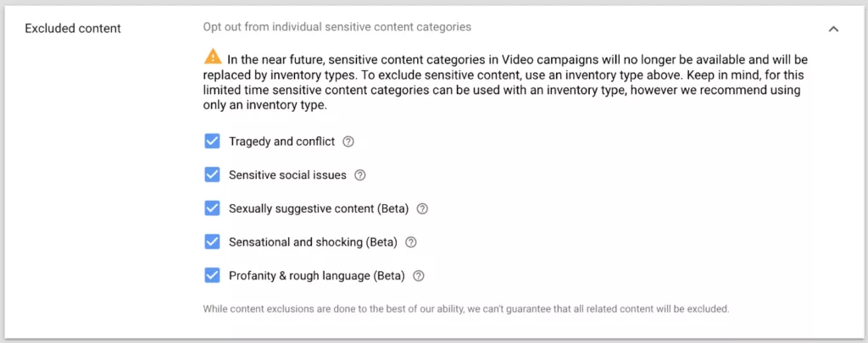Uncheck the Tragedy and conflict checkbox

[212, 141]
